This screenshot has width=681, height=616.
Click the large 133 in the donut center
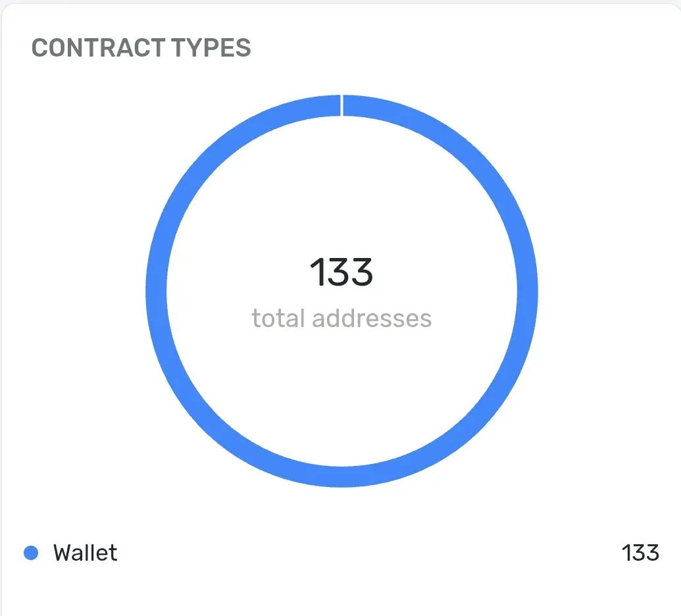tap(341, 272)
